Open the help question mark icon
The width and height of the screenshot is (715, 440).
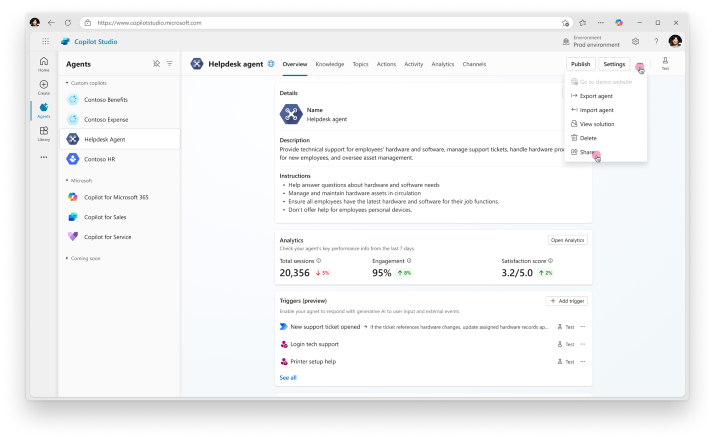pyautogui.click(x=656, y=41)
